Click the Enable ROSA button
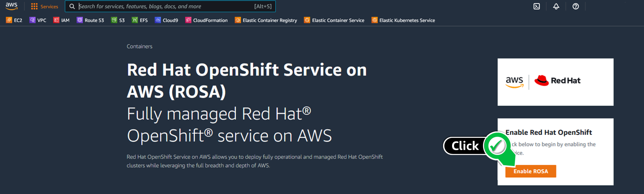Viewport: 644px width, 194px height. point(530,171)
